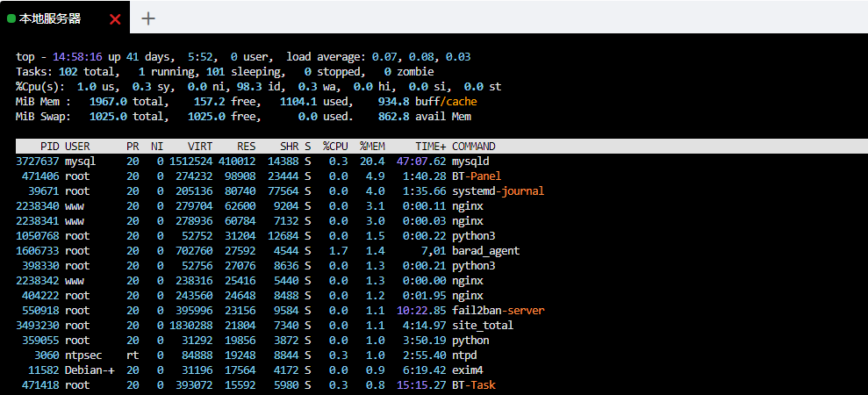
Task: Click the systemd-journal process entry
Action: click(x=498, y=191)
